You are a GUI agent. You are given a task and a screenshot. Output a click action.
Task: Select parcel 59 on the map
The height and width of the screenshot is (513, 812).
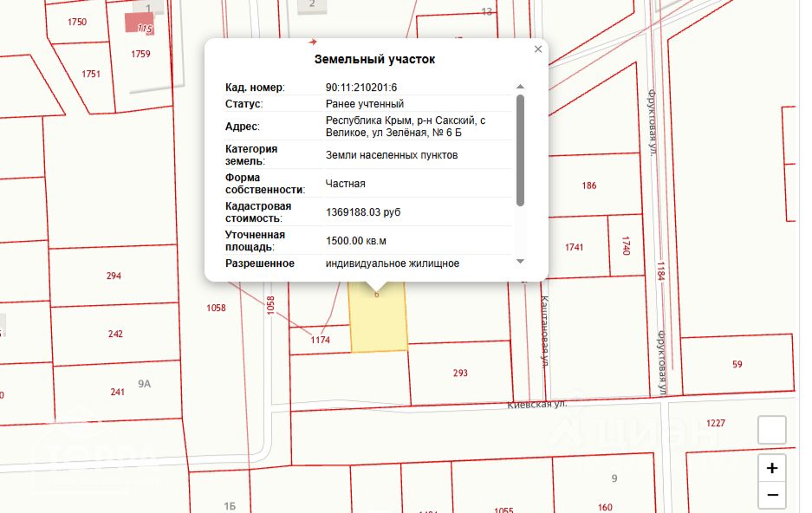pos(737,365)
